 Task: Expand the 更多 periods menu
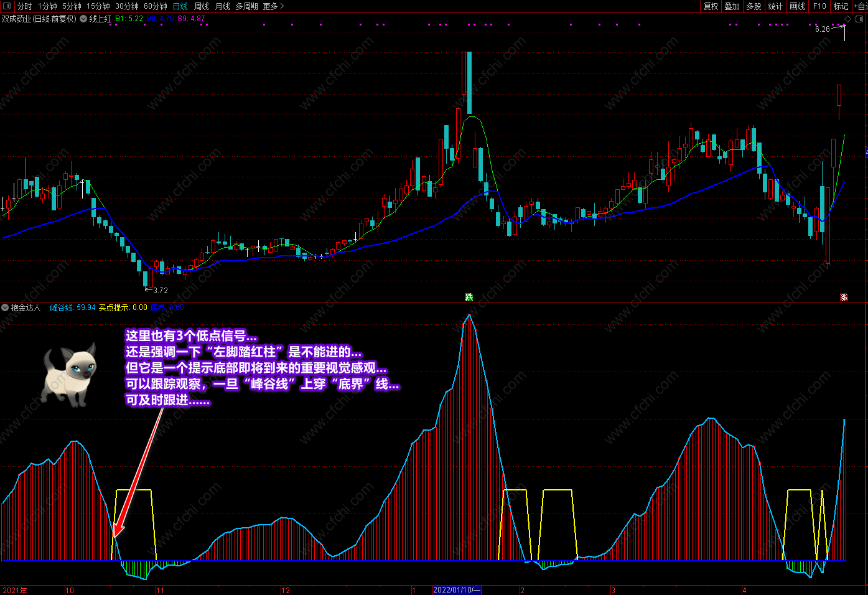(x=274, y=6)
